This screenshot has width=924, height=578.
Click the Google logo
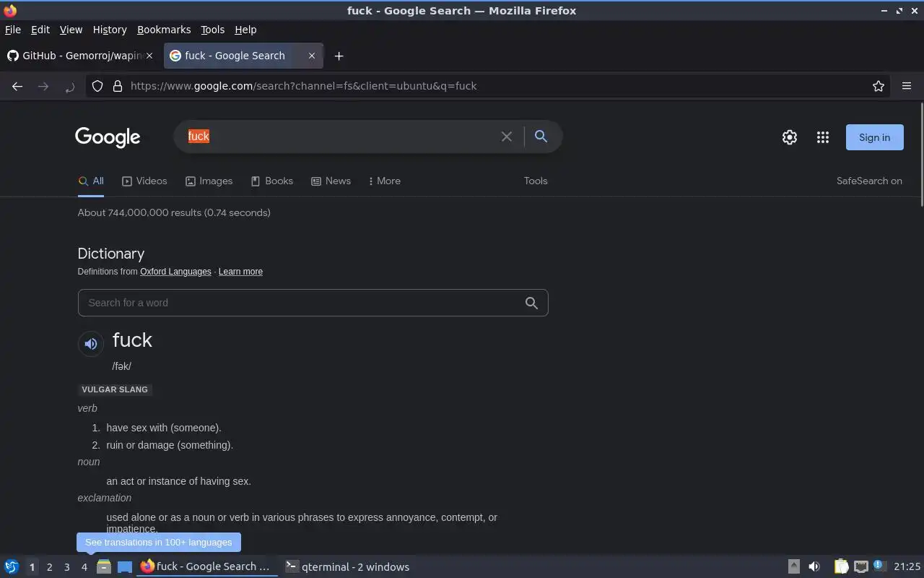click(x=108, y=137)
